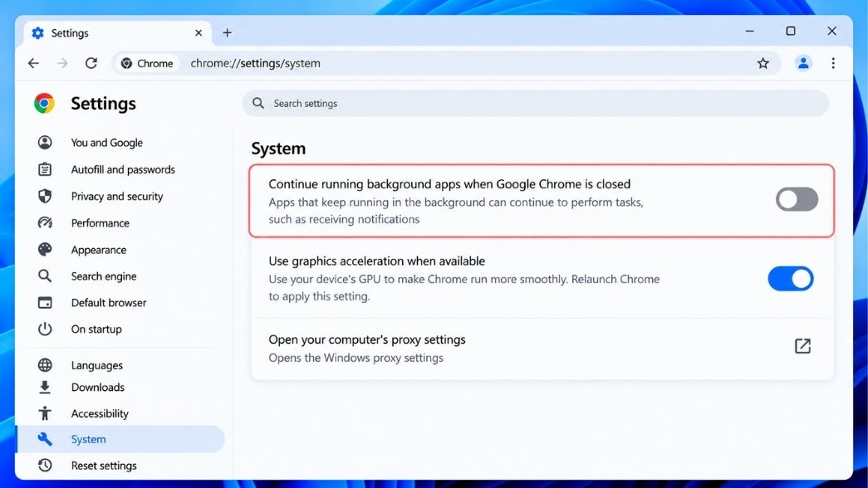Click the Languages globe icon

pos(45,365)
